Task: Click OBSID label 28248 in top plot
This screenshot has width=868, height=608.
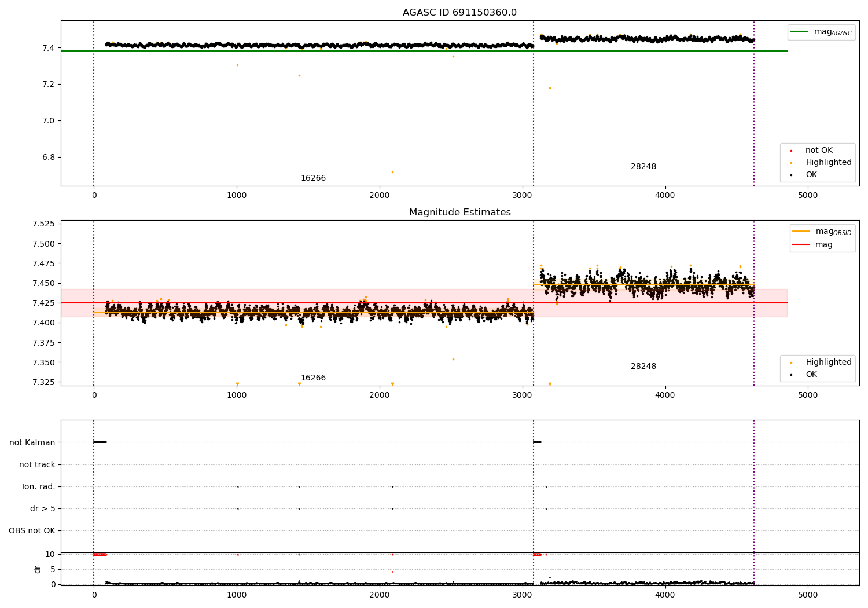Action: (x=643, y=167)
